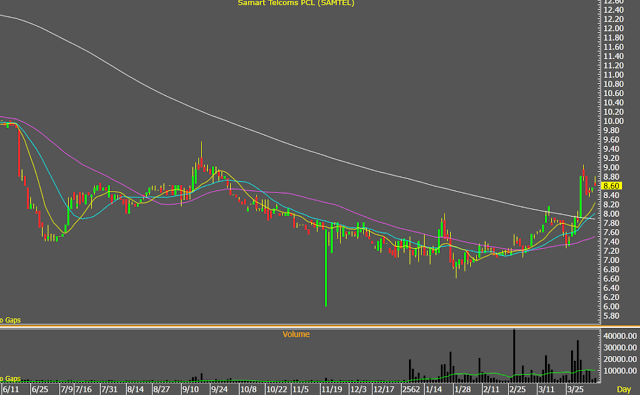Viewport: 640px width, 395px height.
Task: Click the 40000.00 volume axis value
Action: (x=620, y=336)
